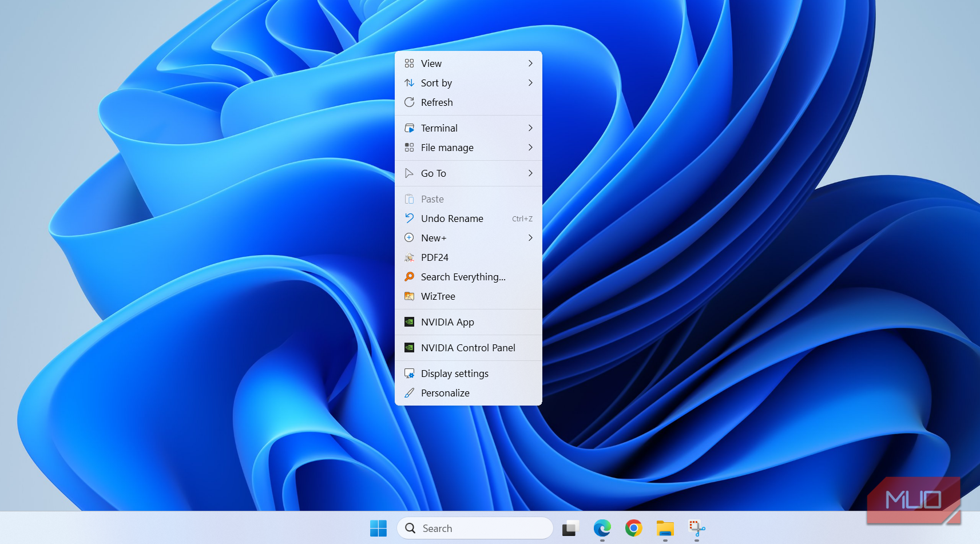Screen dimensions: 980x544
Task: Expand the Go To submenu arrow
Action: click(530, 173)
